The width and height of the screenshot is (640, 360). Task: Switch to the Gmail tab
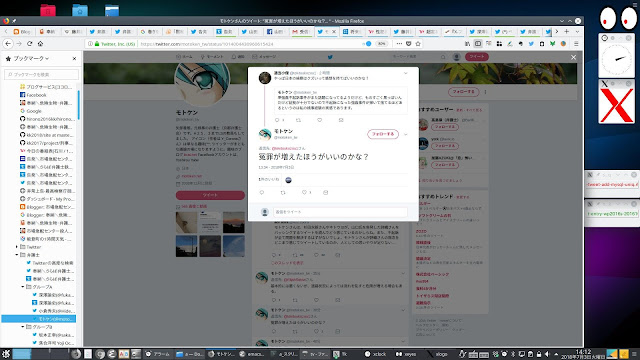301,31
